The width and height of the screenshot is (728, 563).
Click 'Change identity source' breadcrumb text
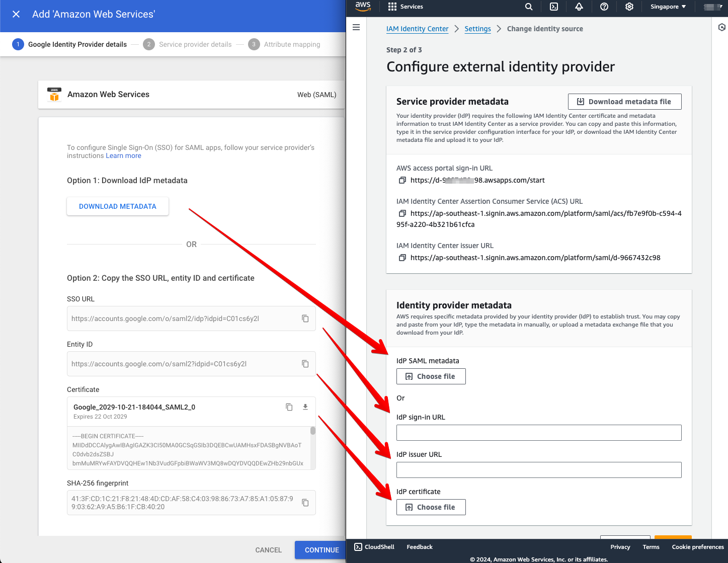(x=545, y=29)
